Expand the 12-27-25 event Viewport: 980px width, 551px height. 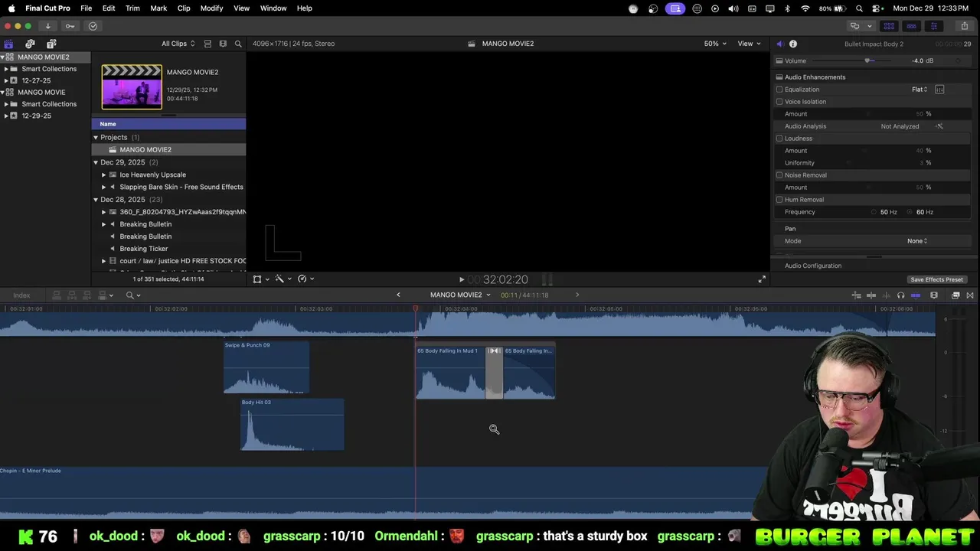pyautogui.click(x=6, y=80)
